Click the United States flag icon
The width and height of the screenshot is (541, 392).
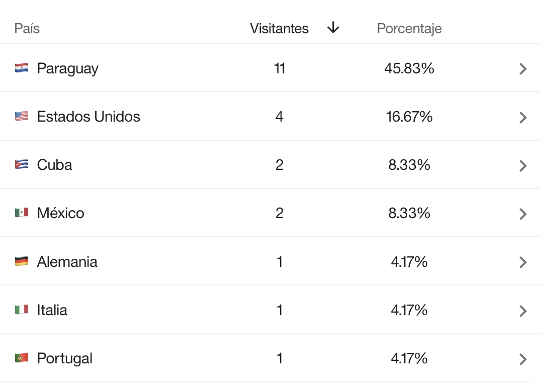(22, 117)
